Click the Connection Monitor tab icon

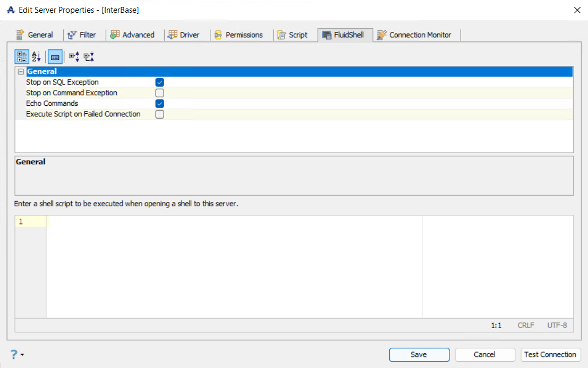[381, 35]
